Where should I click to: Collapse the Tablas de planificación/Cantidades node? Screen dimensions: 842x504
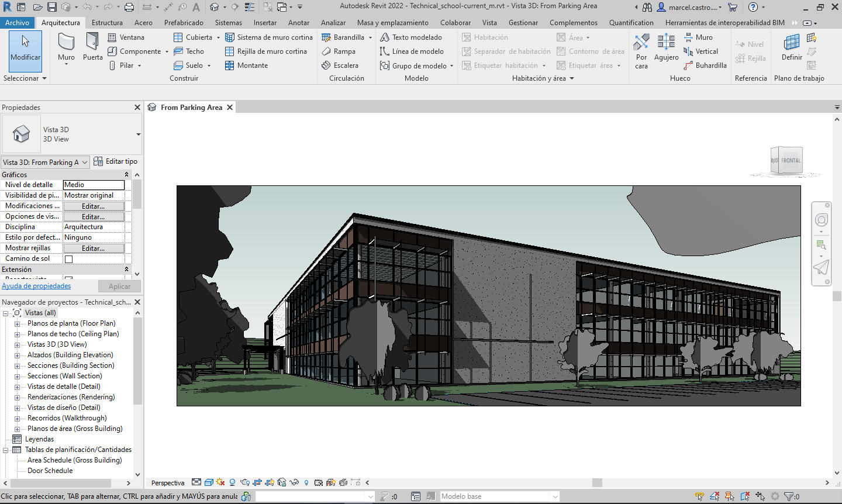[x=5, y=450]
